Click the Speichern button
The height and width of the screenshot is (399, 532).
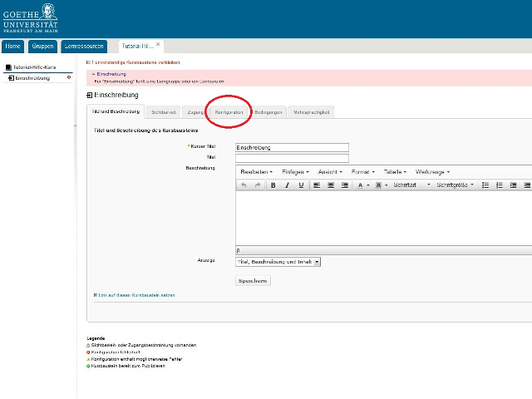(x=253, y=281)
